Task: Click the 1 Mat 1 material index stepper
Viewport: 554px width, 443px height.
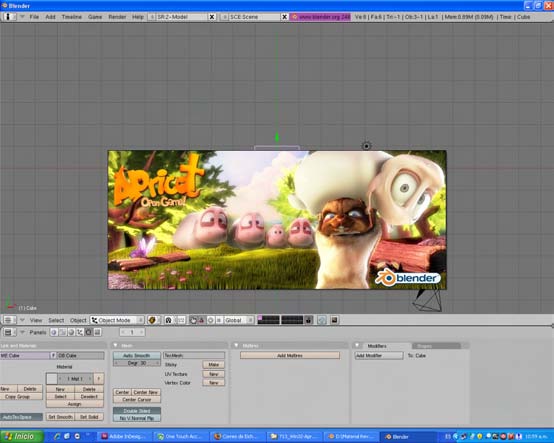Action: [75, 379]
